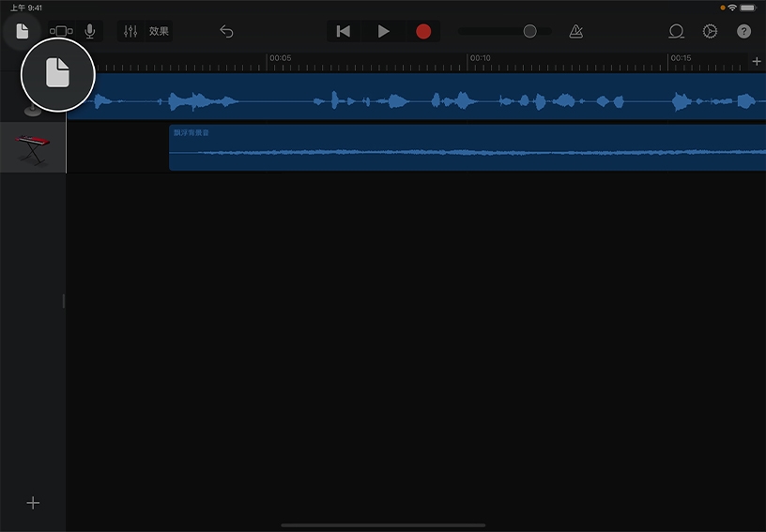Switch to the tracks view button

coord(61,31)
